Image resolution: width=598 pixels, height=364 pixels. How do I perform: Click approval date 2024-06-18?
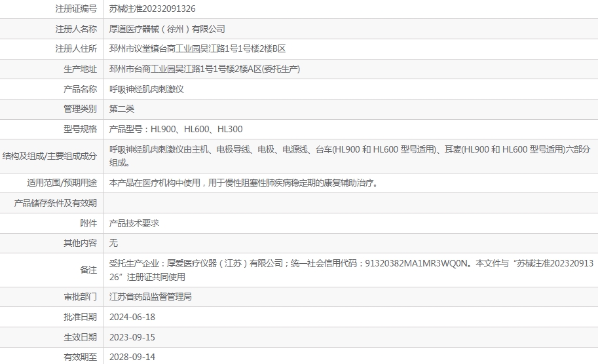tap(132, 317)
